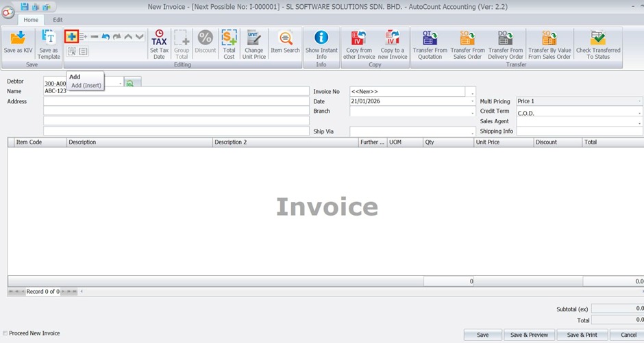The height and width of the screenshot is (343, 644).
Task: Click the first Address line field
Action: 176,101
